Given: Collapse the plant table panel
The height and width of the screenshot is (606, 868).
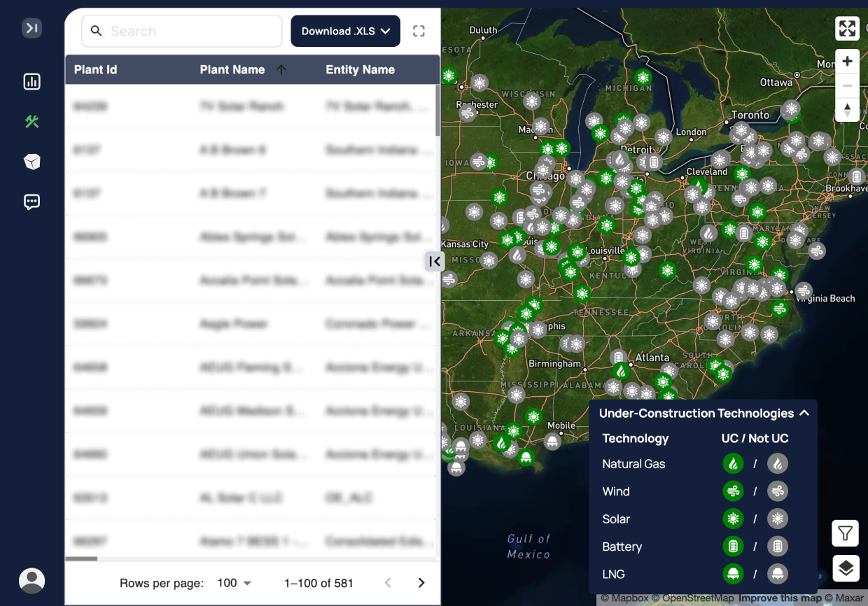Looking at the screenshot, I should click(435, 261).
